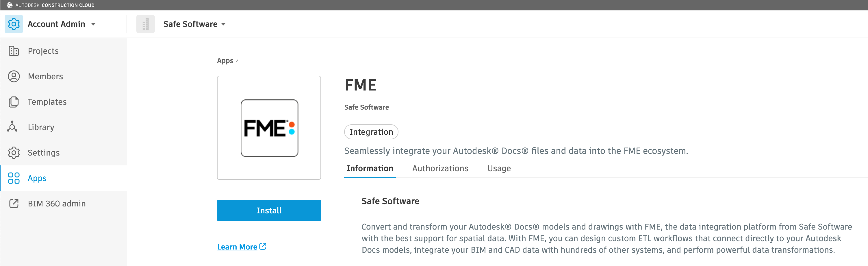Select the Information tab
Image resolution: width=868 pixels, height=266 pixels.
point(369,168)
